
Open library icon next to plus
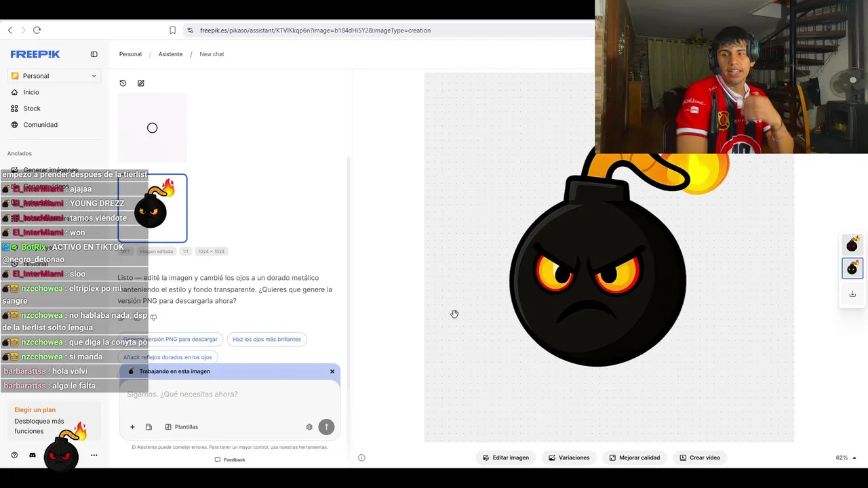point(149,427)
